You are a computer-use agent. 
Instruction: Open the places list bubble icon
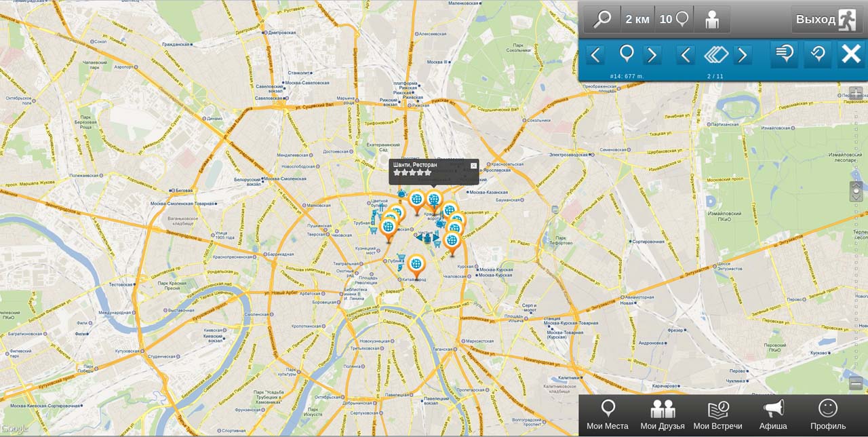click(x=785, y=54)
